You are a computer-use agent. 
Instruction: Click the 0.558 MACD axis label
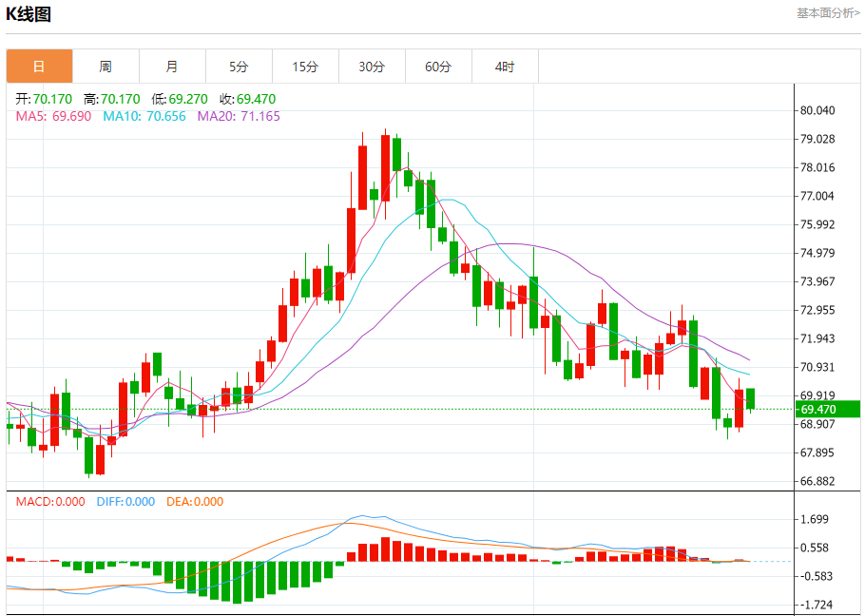click(815, 549)
